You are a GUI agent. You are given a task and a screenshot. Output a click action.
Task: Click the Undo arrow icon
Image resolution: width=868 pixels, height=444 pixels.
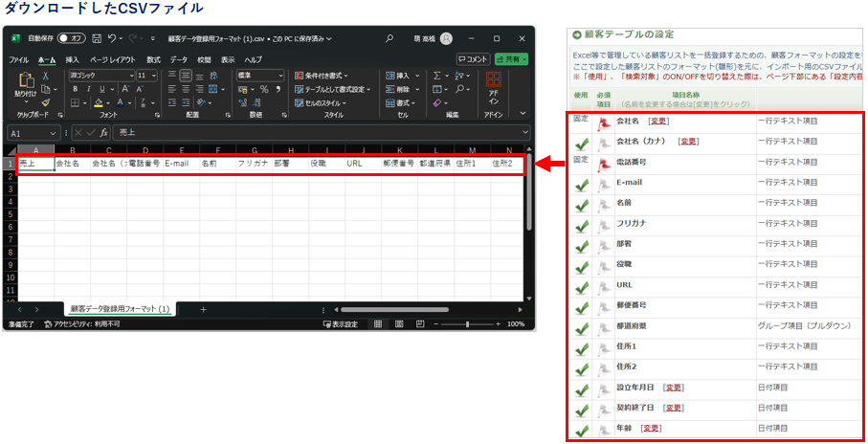pos(113,38)
